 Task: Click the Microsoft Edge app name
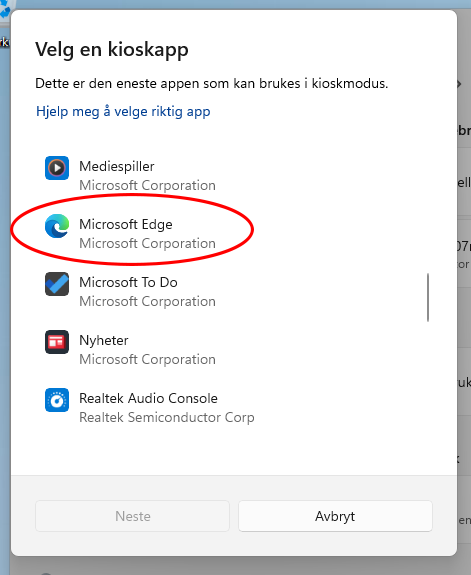pyautogui.click(x=126, y=224)
